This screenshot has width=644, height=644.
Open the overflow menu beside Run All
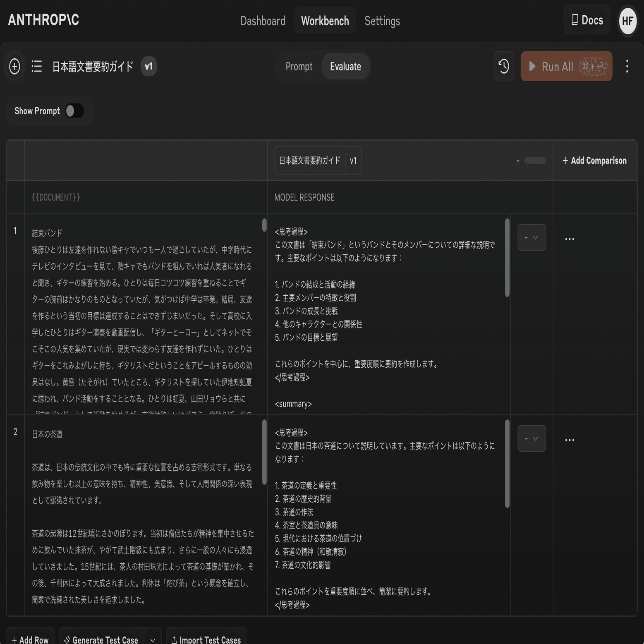(x=627, y=66)
